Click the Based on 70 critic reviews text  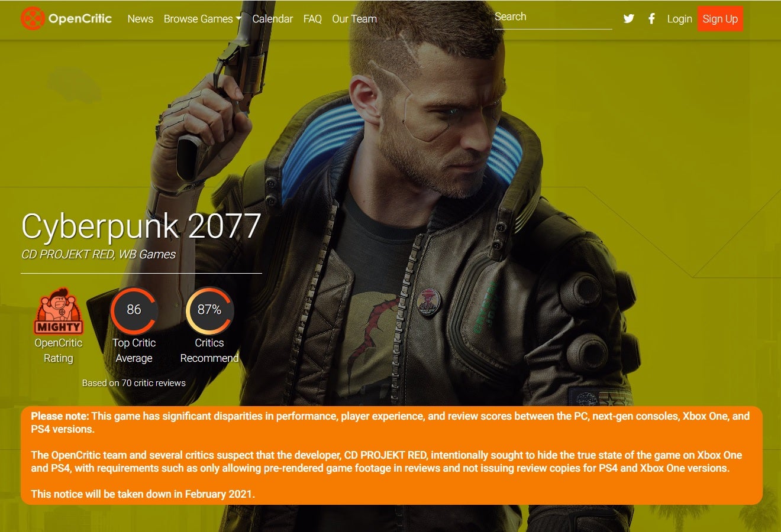pos(134,383)
